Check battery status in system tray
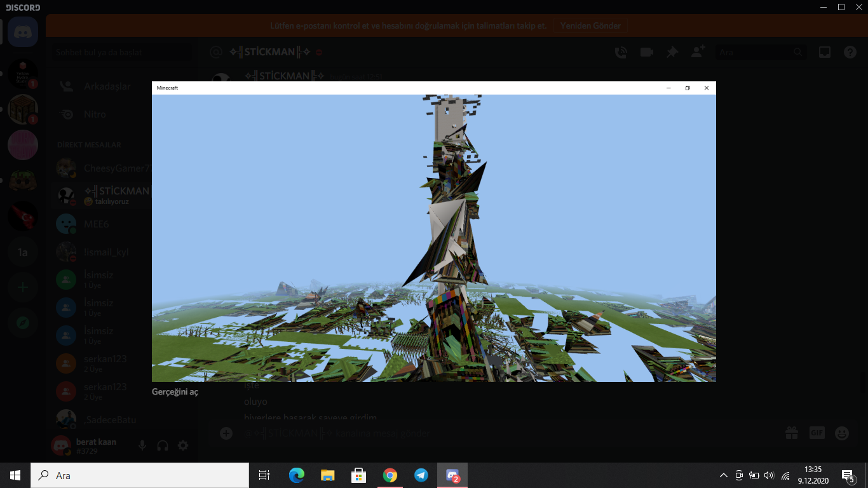This screenshot has width=868, height=488. pos(754,475)
